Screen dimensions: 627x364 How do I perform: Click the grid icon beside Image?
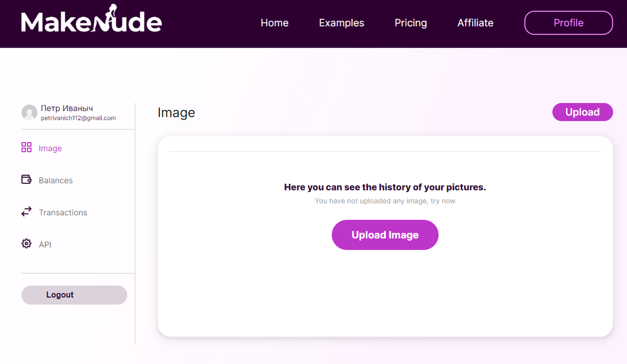(x=27, y=147)
